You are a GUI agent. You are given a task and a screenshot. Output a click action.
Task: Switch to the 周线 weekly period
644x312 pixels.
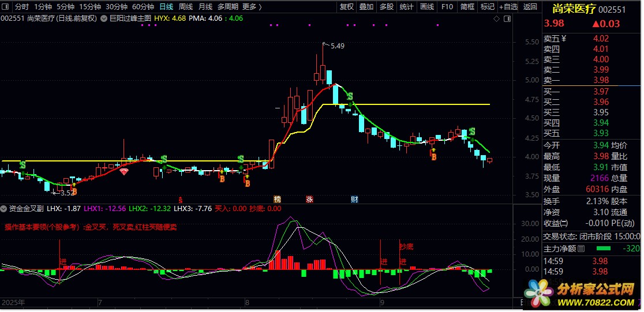(186, 6)
